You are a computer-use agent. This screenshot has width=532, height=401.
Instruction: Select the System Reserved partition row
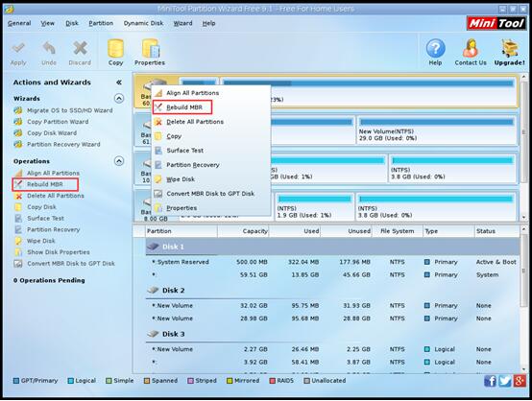[332, 262]
